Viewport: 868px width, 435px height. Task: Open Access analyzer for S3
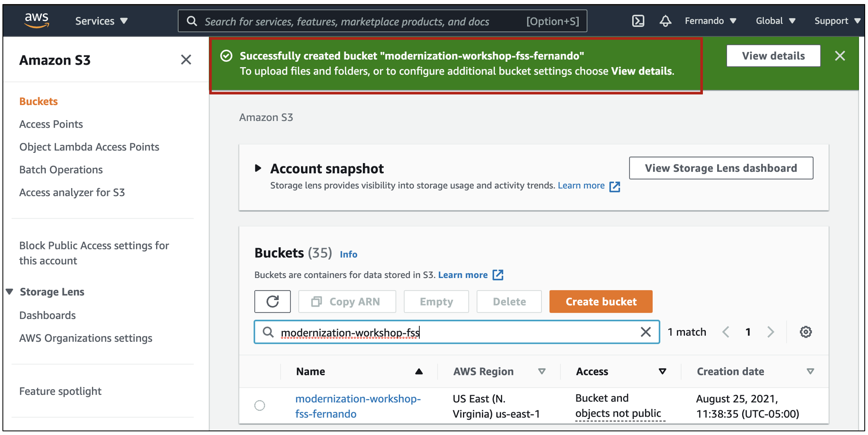coord(72,193)
